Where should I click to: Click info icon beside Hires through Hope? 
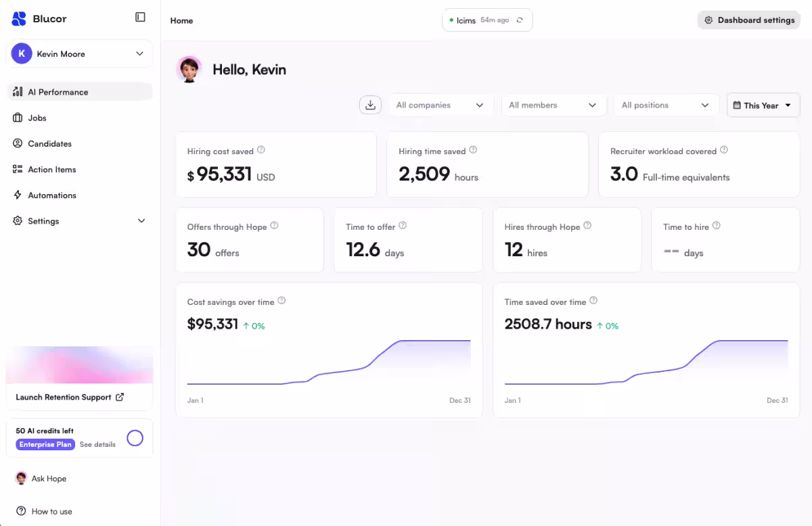[587, 226]
